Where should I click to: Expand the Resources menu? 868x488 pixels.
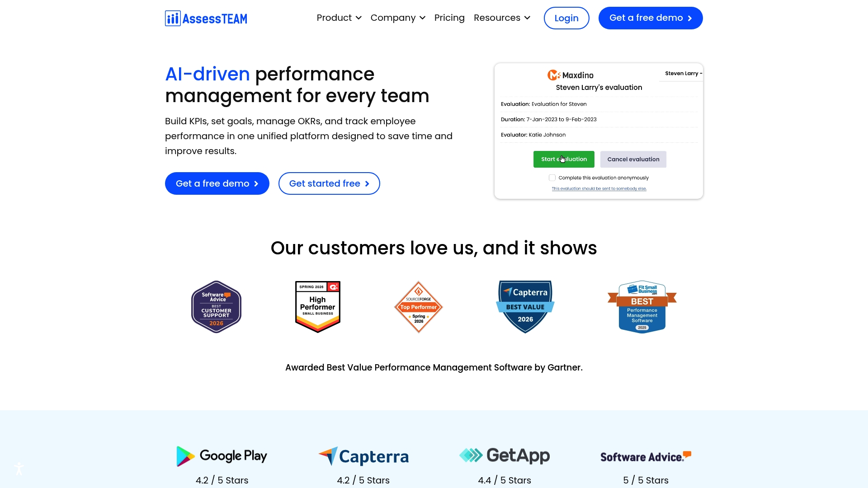pyautogui.click(x=502, y=18)
